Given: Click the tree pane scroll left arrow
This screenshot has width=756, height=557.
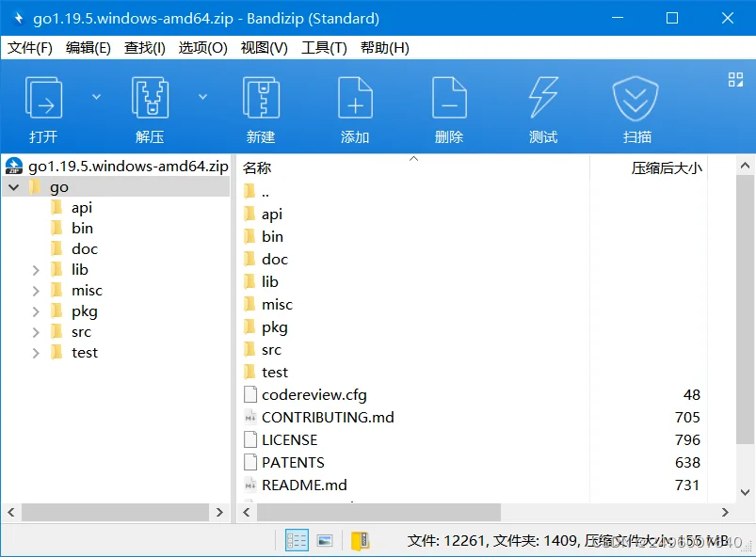Looking at the screenshot, I should pos(11,512).
